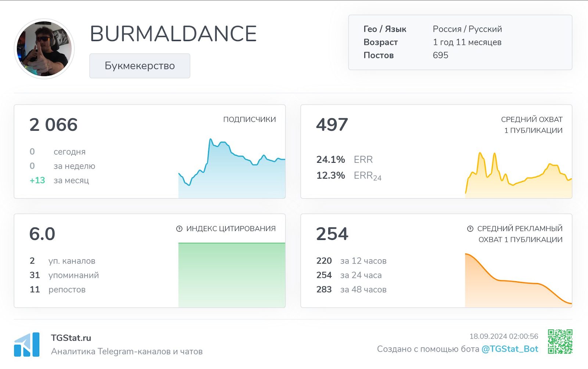
Task: Click the ИНДЕКС ЦИТИРОВАНИЯ label
Action: (231, 229)
